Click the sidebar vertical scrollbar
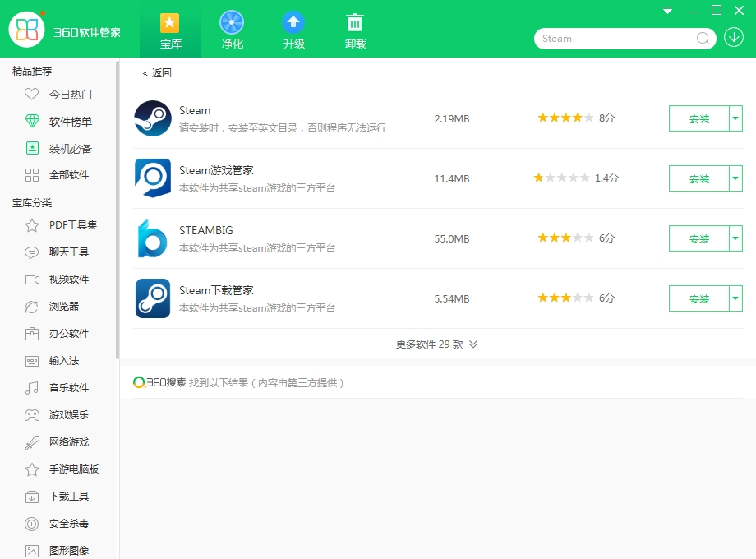The width and height of the screenshot is (756, 559). coord(118,210)
